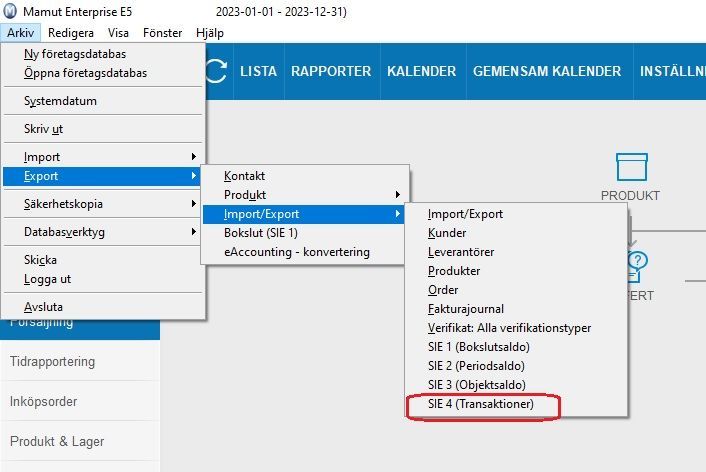Select Order export option
Viewport: 706px width, 472px height.
pos(516,290)
